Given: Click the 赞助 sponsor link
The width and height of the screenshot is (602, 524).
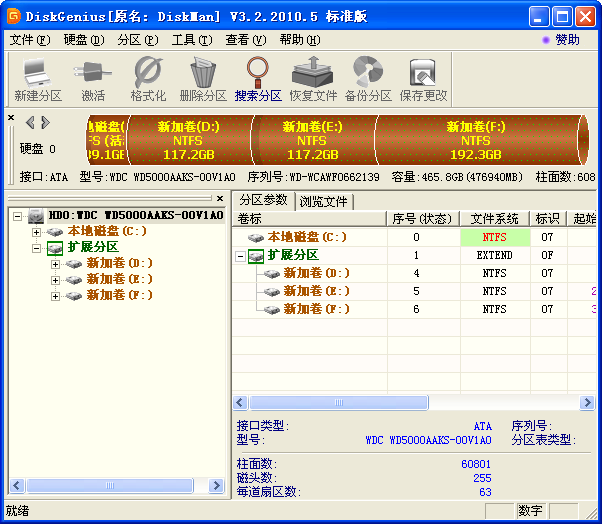Looking at the screenshot, I should coord(566,40).
